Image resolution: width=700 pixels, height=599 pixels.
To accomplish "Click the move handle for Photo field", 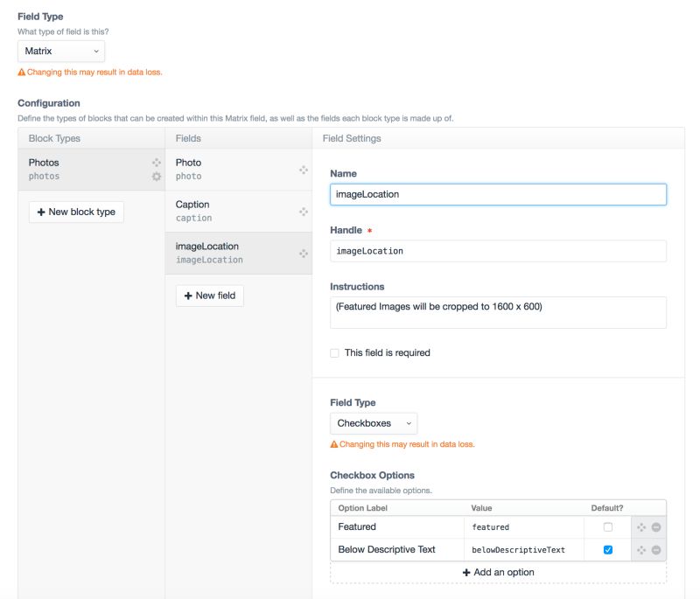I will point(304,170).
